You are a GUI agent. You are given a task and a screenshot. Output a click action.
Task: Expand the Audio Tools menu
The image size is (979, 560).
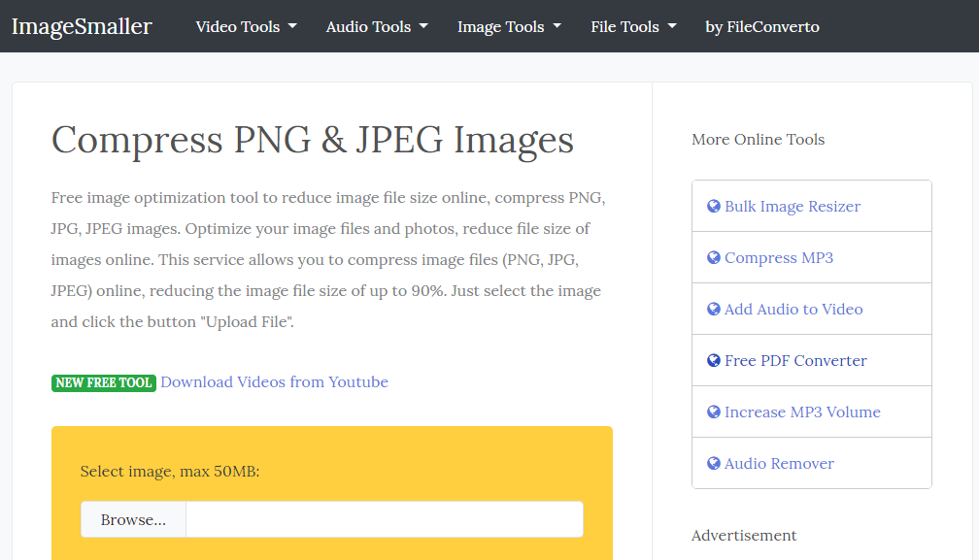pos(377,26)
